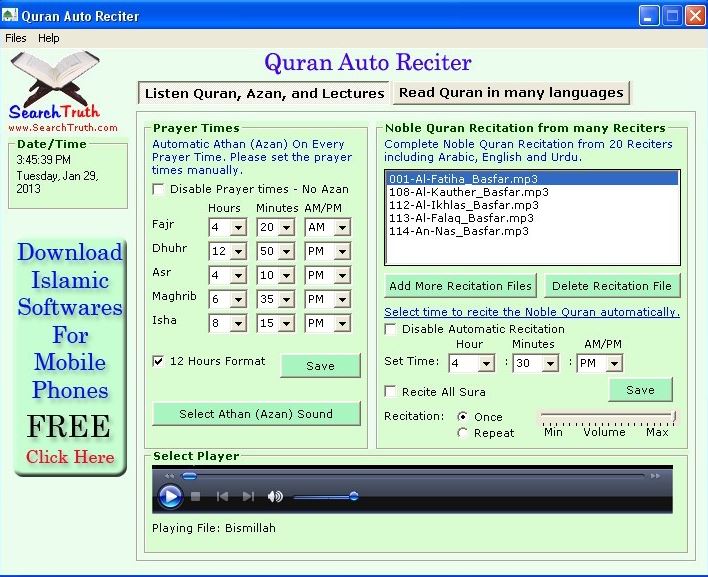
Task: Expand the Dhuhr Minutes dropdown
Action: click(x=286, y=251)
